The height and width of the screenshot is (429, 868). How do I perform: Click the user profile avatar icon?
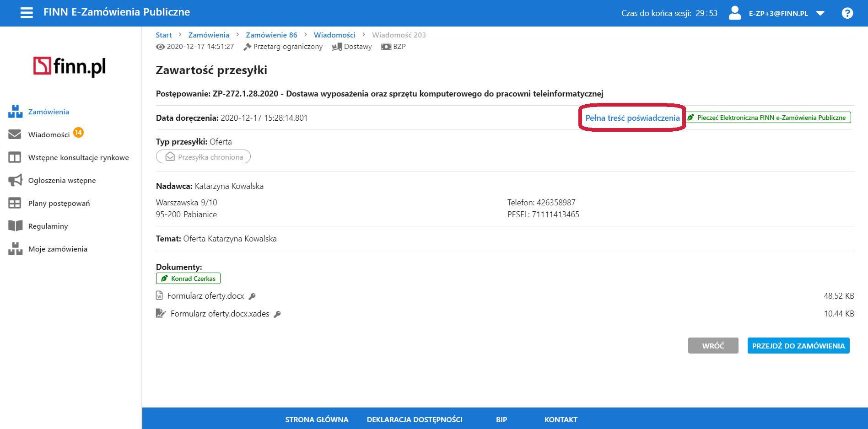[735, 13]
